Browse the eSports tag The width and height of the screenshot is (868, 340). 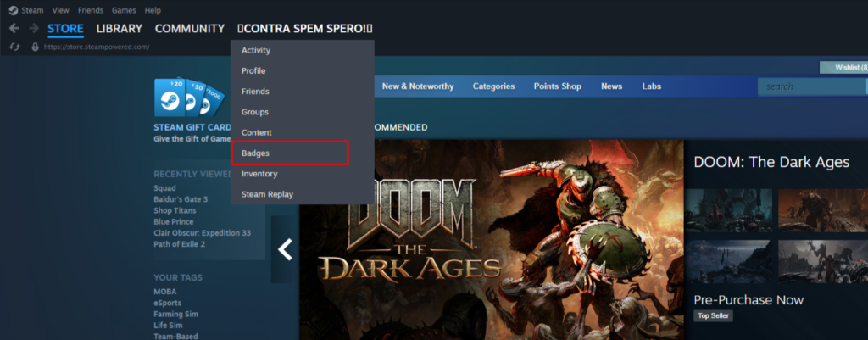168,303
